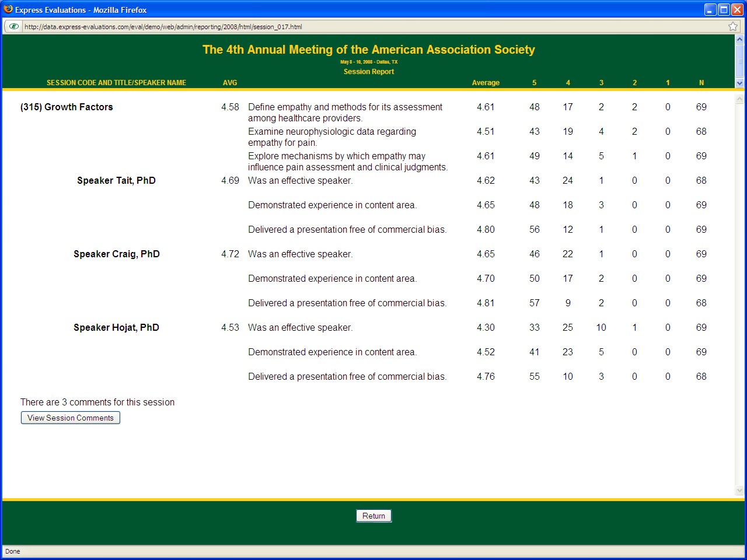This screenshot has width=747, height=560.
Task: Select the Speaker Hojat, PhD label
Action: point(116,327)
